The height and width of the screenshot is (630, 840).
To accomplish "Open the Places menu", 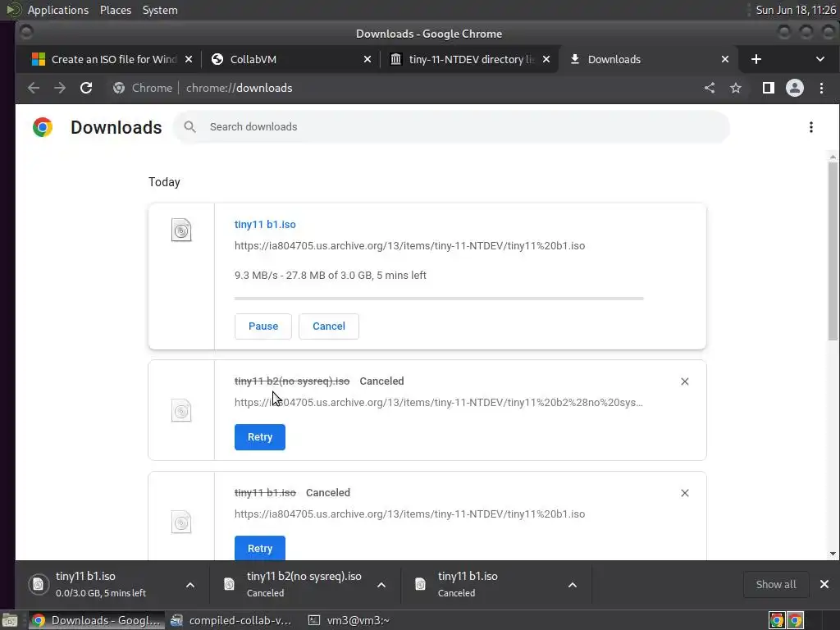I will [115, 10].
